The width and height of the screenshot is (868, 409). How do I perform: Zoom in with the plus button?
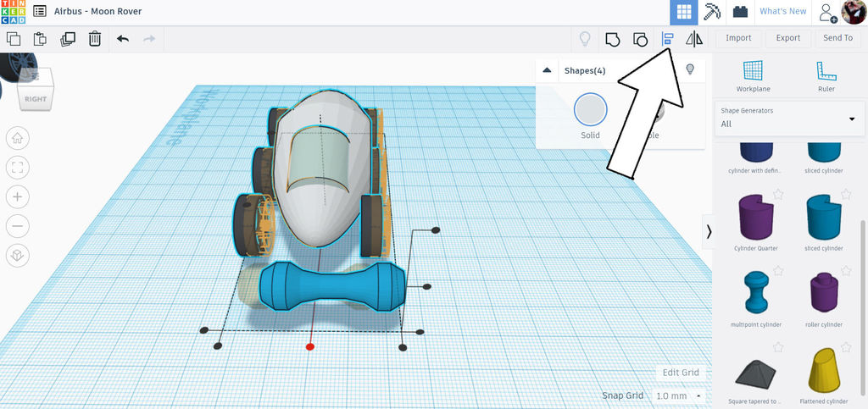pos(17,196)
